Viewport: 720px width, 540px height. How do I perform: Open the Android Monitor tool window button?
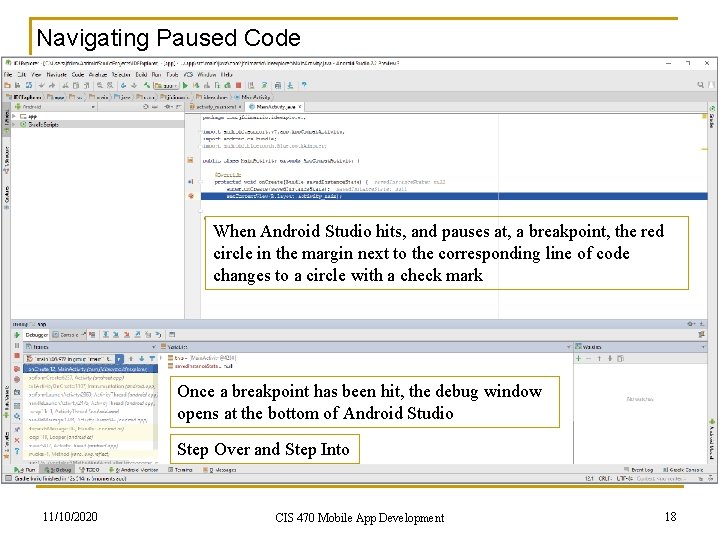click(133, 470)
